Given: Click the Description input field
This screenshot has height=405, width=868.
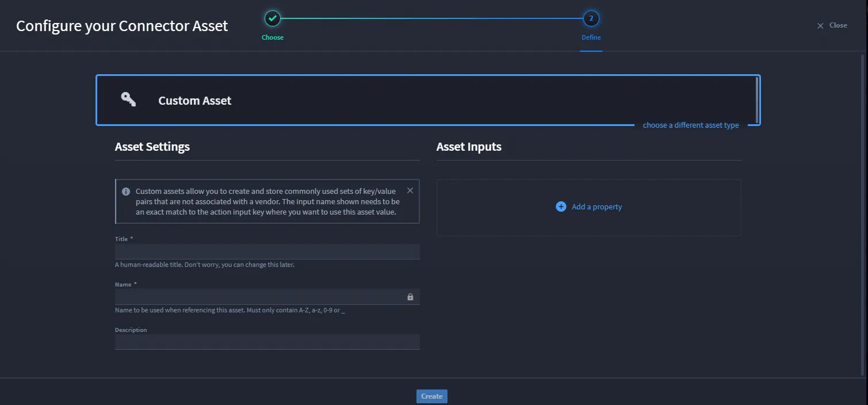Looking at the screenshot, I should coord(267,342).
